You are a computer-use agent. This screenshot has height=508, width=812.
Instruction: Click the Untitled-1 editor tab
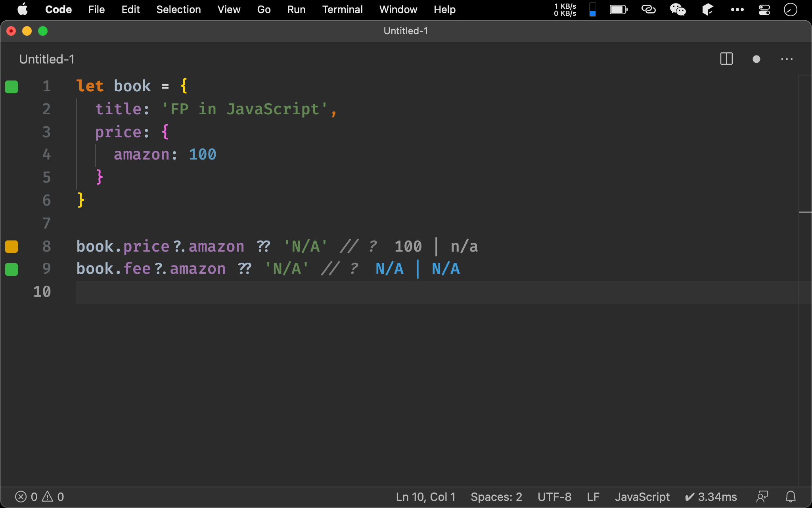coord(47,59)
